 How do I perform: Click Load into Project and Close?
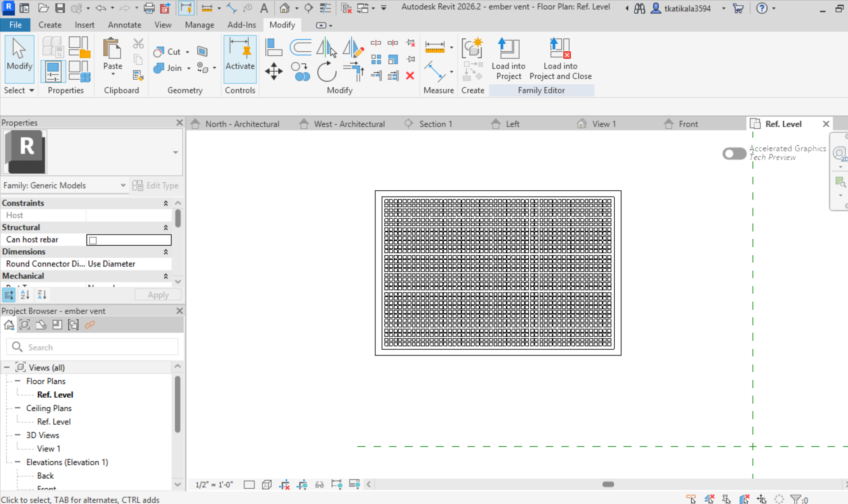[x=560, y=59]
